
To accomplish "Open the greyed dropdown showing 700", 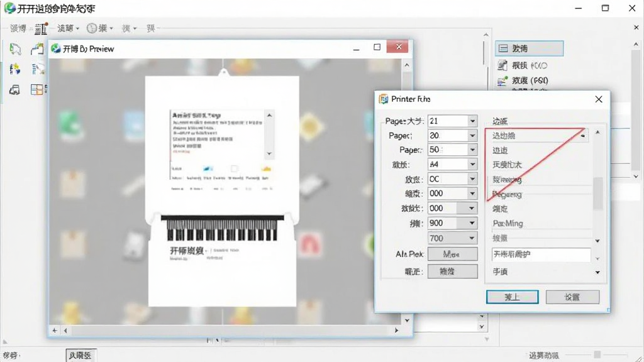I will click(x=472, y=238).
